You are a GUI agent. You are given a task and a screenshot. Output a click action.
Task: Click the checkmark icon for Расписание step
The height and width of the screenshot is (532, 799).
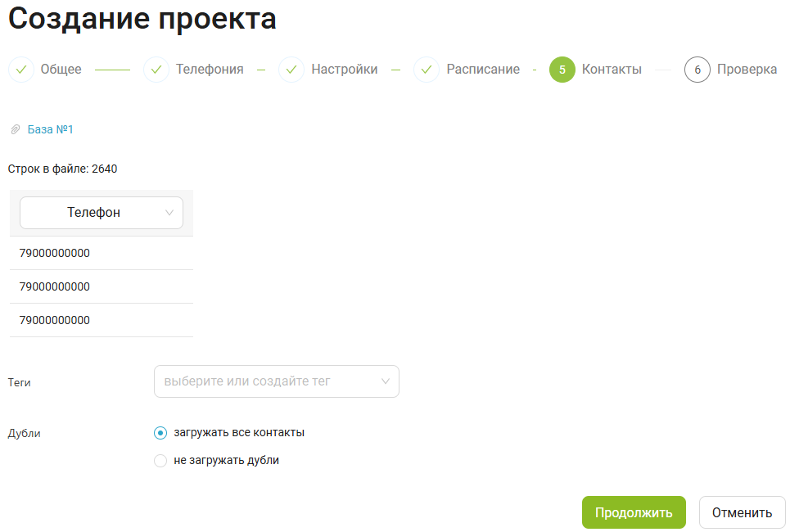coord(427,70)
